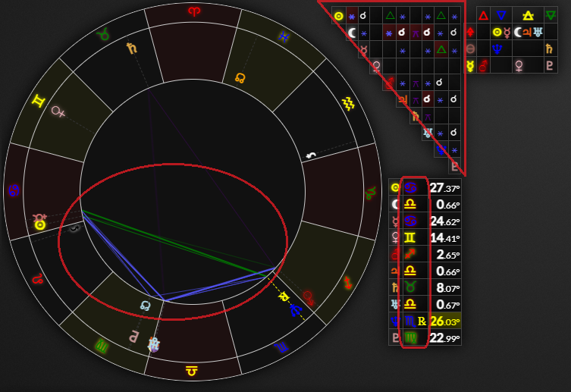Screen dimensions: 571x392
Task: Select the Pluto glyph inside the chart wheel
Action: pyautogui.click(x=132, y=334)
